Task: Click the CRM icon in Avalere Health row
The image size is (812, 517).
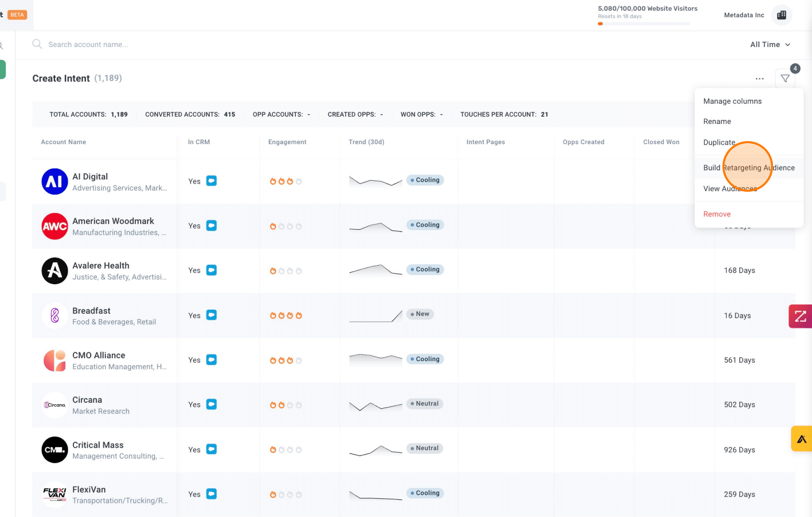Action: pos(211,270)
